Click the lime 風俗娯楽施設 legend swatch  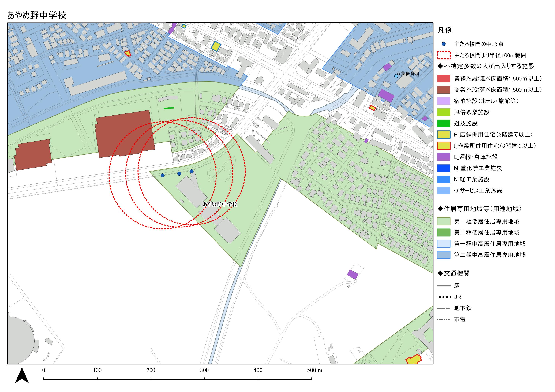[x=444, y=112]
